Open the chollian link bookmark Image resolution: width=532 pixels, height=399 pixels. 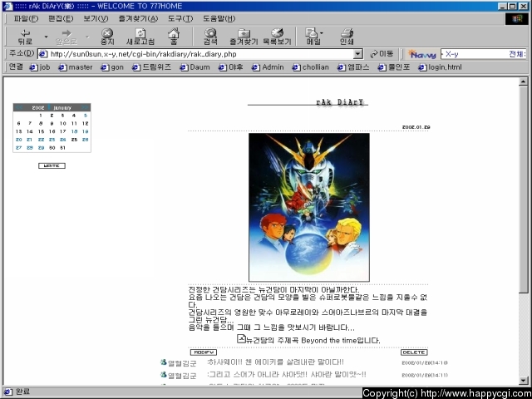(x=310, y=67)
